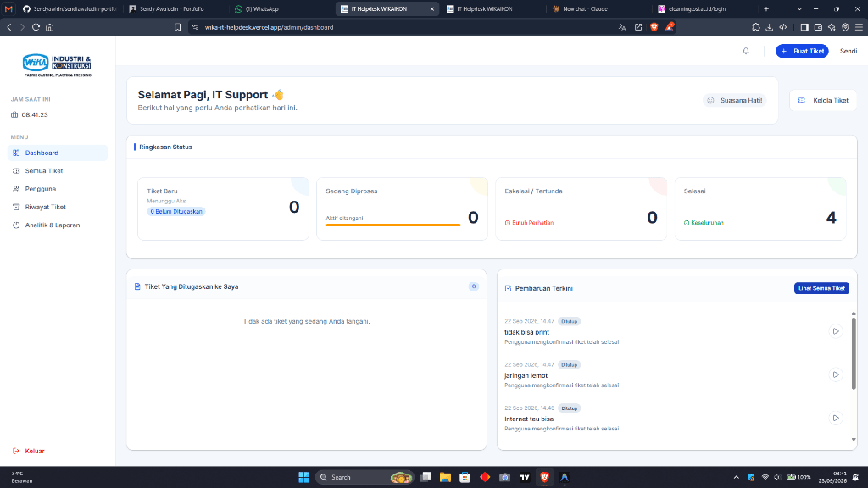Click the scroll down arrow in Pembaruan Terkini

(854, 440)
